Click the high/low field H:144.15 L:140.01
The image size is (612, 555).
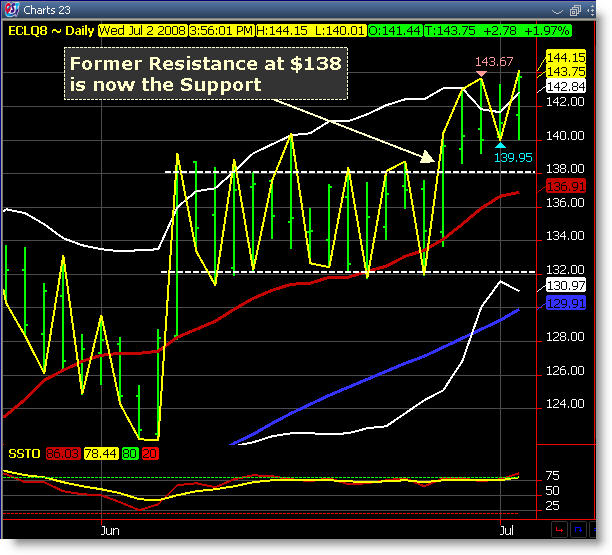point(311,31)
